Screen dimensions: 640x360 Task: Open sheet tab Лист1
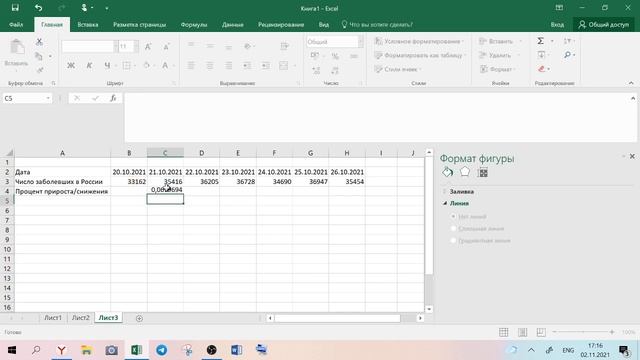[x=53, y=318]
